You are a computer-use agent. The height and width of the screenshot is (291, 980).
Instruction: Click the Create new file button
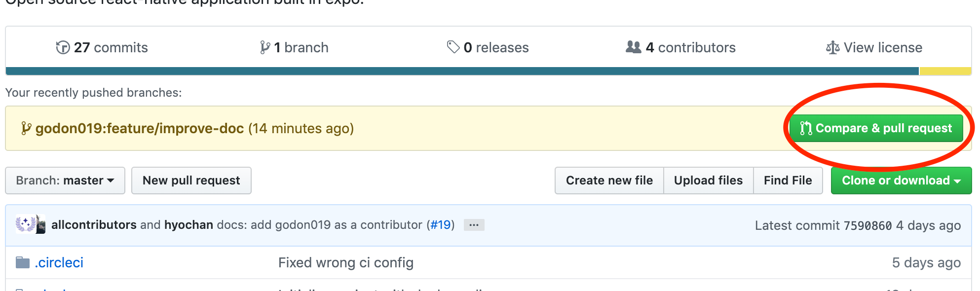[609, 181]
